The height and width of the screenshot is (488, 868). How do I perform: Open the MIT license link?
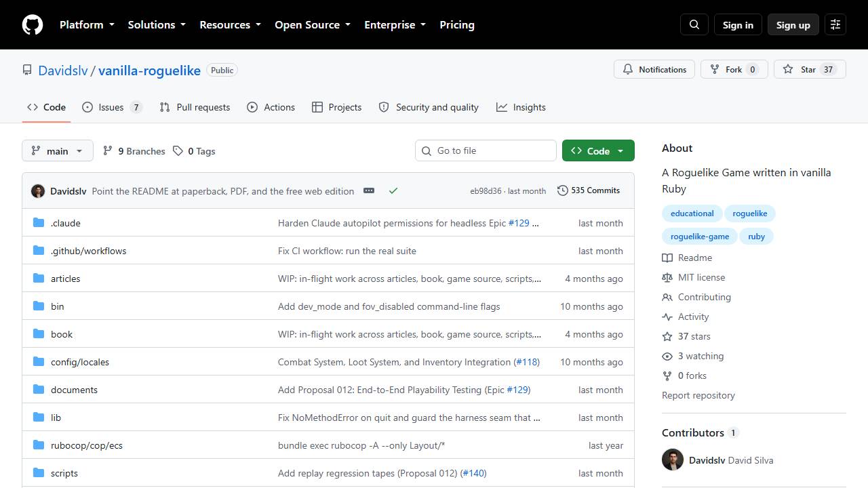click(694, 277)
